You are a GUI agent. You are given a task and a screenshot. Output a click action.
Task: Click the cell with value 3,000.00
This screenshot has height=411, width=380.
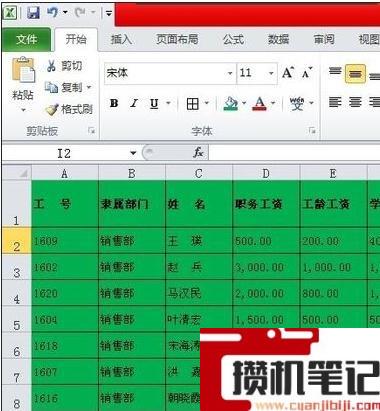pos(266,267)
